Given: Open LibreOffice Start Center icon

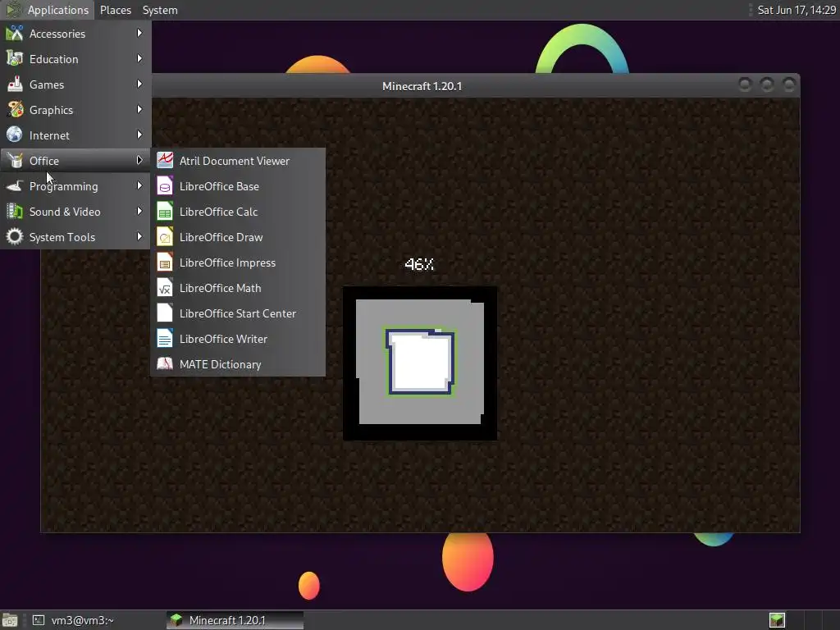Looking at the screenshot, I should [x=164, y=313].
